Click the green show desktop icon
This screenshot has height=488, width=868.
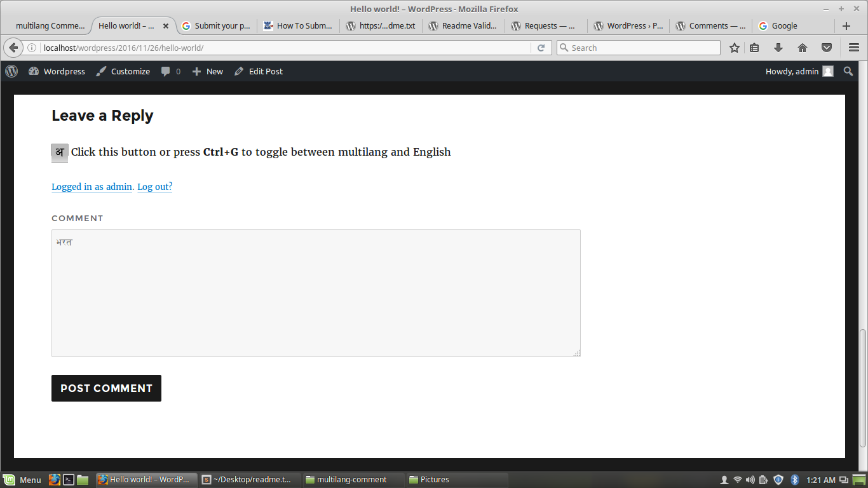coord(859,480)
